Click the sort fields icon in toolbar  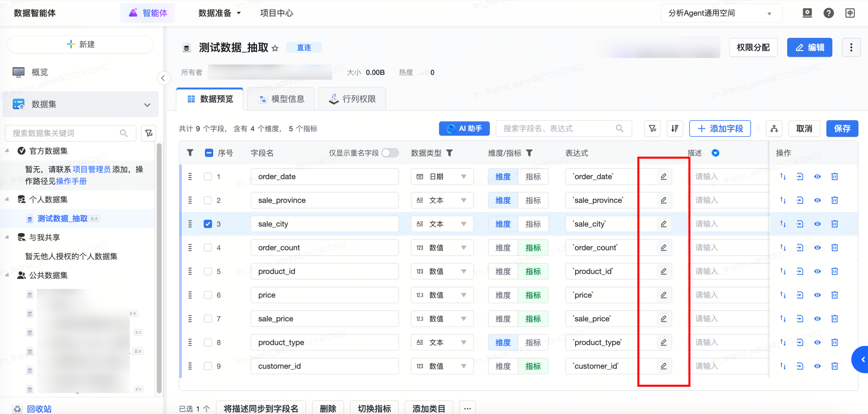point(675,129)
